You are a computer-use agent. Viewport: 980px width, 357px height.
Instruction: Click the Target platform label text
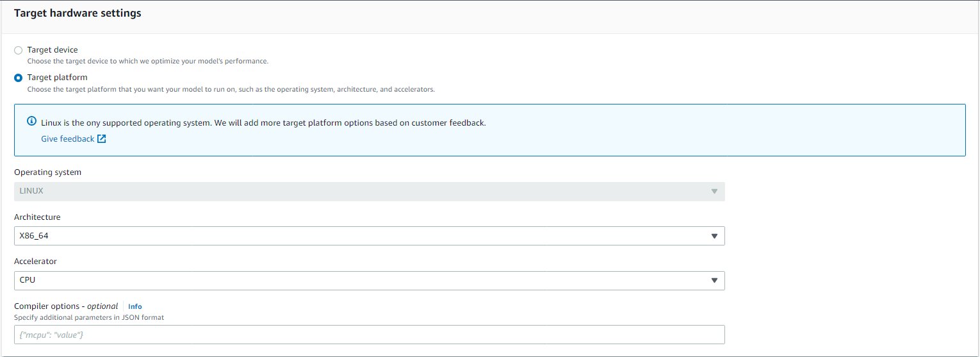click(x=58, y=78)
